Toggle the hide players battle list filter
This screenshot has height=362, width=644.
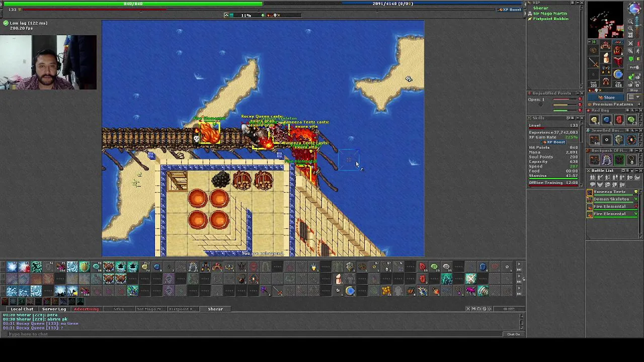(x=593, y=177)
